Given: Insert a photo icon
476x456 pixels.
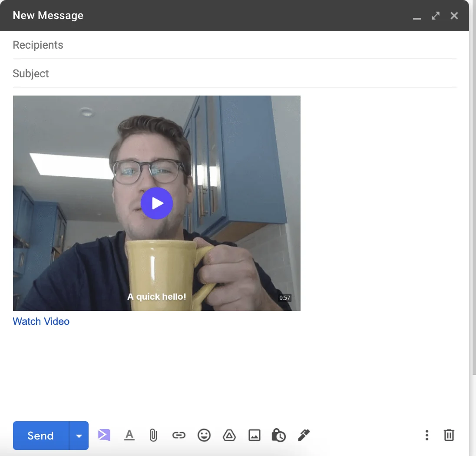Looking at the screenshot, I should tap(255, 435).
